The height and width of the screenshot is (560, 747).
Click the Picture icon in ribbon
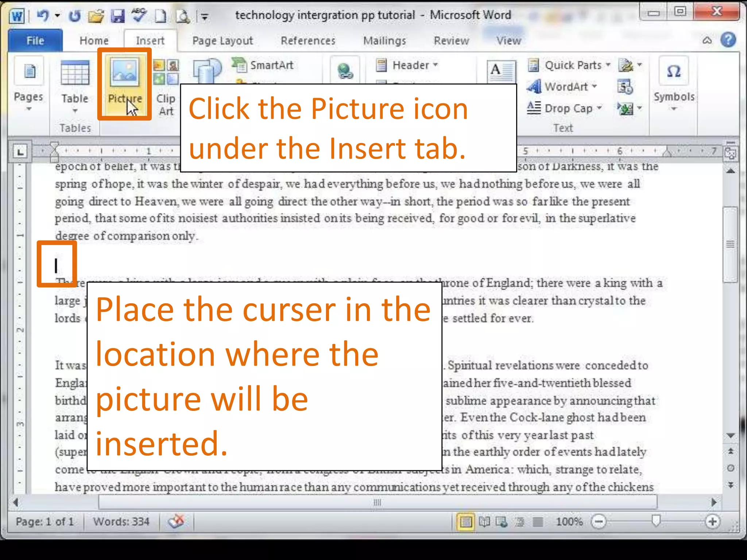click(x=124, y=72)
